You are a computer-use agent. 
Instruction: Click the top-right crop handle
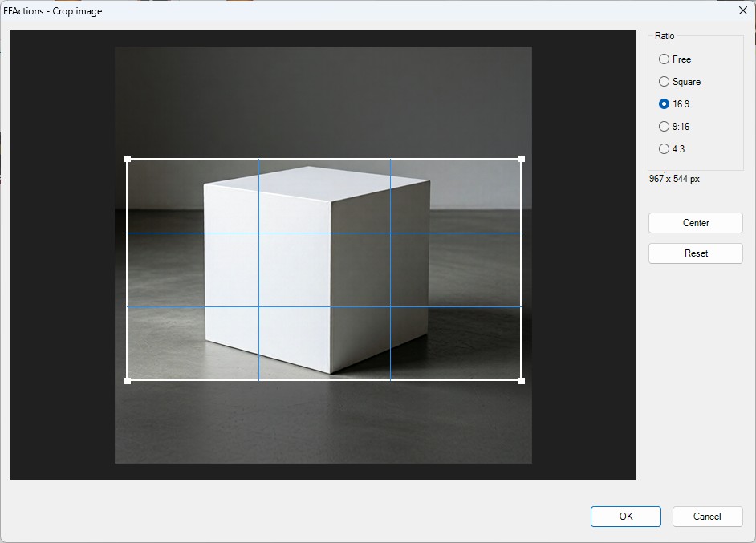pyautogui.click(x=521, y=159)
